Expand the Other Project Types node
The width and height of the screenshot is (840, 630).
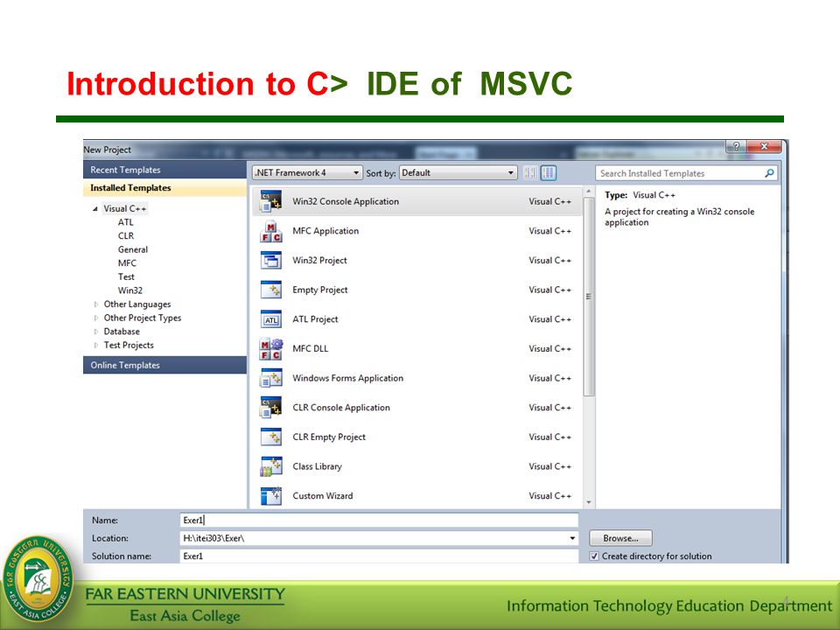point(96,318)
